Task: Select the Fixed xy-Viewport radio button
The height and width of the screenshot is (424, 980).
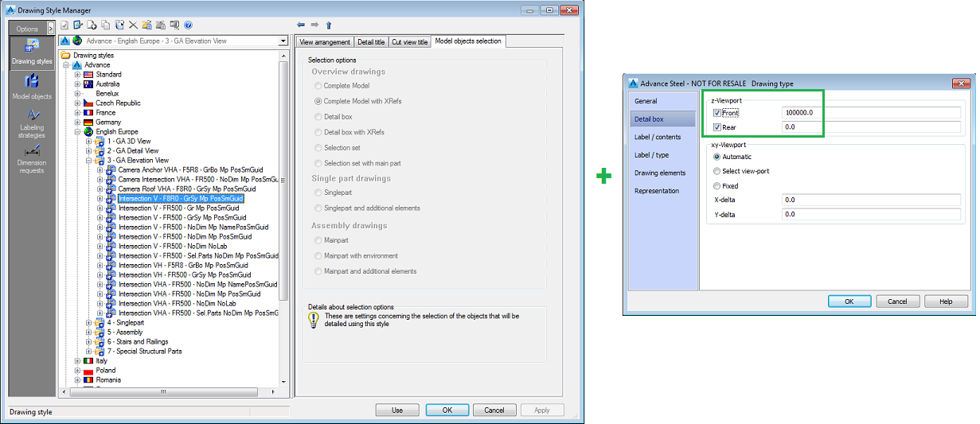Action: [x=717, y=186]
